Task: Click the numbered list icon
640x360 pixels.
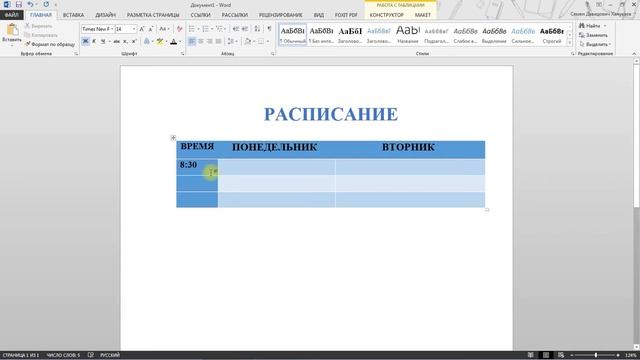Action: coord(207,29)
